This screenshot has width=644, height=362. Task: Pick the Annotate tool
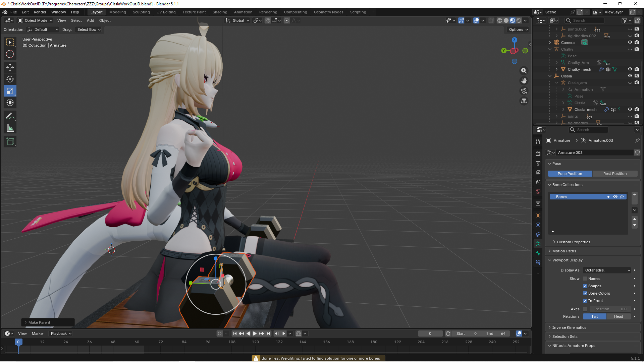tap(10, 116)
